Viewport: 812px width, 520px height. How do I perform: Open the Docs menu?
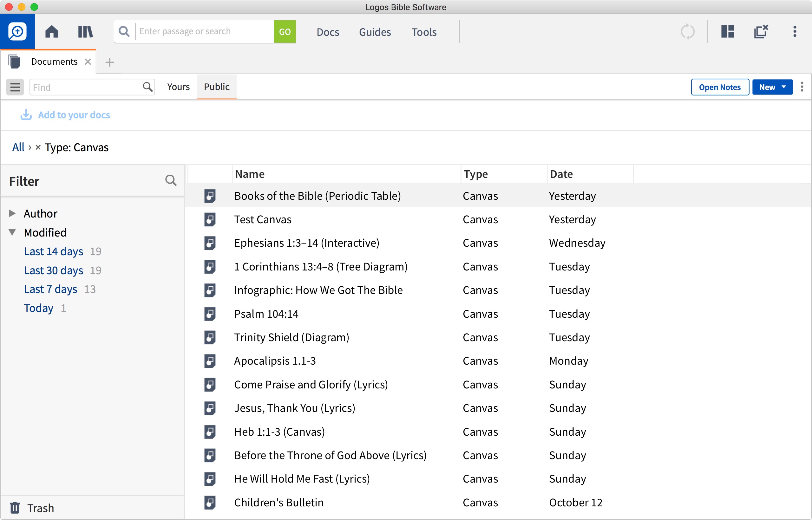[x=328, y=32]
